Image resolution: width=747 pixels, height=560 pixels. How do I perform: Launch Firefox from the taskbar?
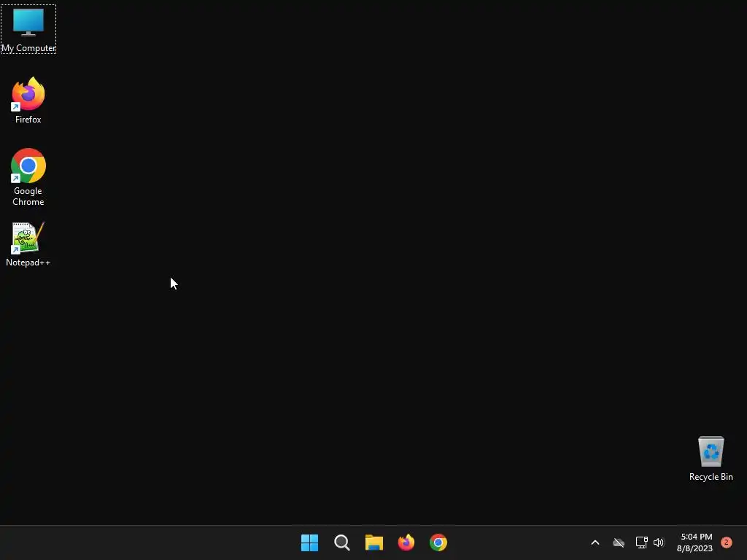pyautogui.click(x=406, y=542)
